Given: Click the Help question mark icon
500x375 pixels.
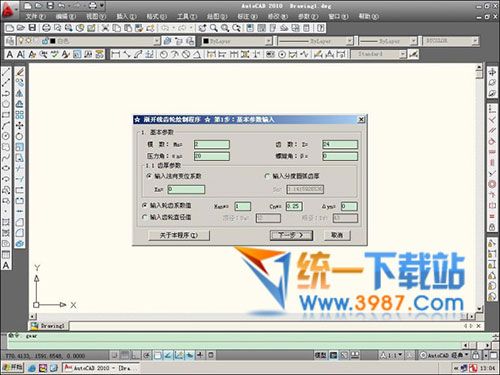Looking at the screenshot, I should 321,28.
